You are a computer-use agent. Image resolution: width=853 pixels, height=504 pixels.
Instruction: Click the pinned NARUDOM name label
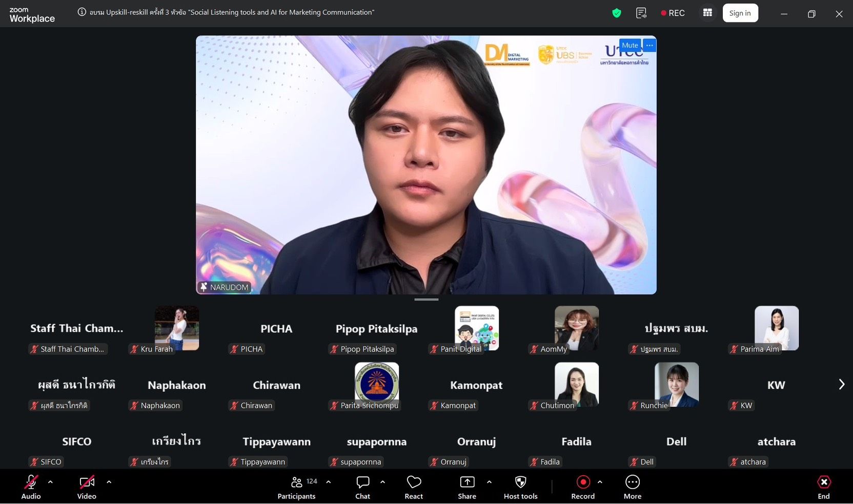pyautogui.click(x=225, y=287)
